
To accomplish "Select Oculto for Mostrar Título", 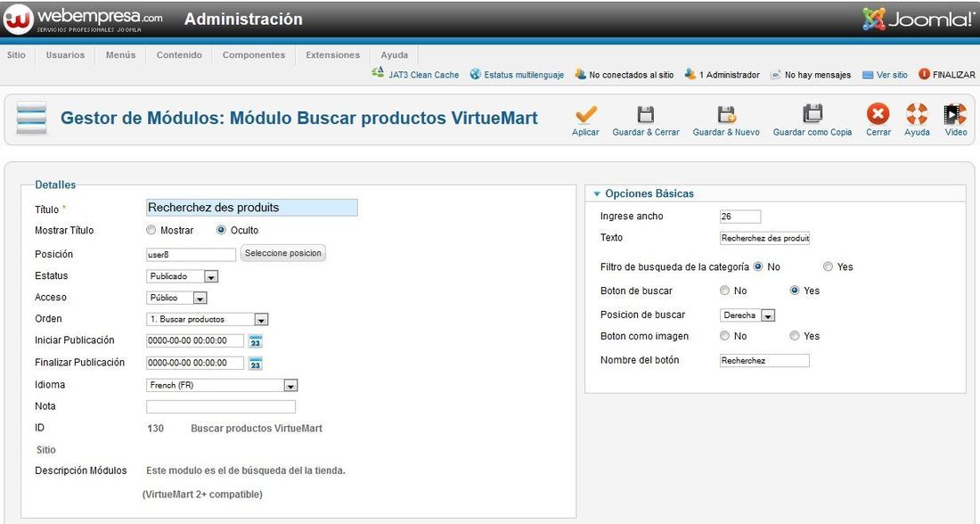I will coord(221,230).
